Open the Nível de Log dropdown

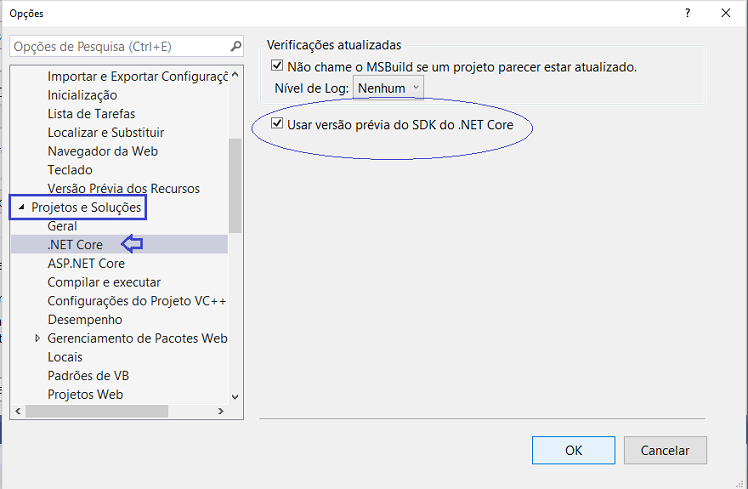point(388,88)
